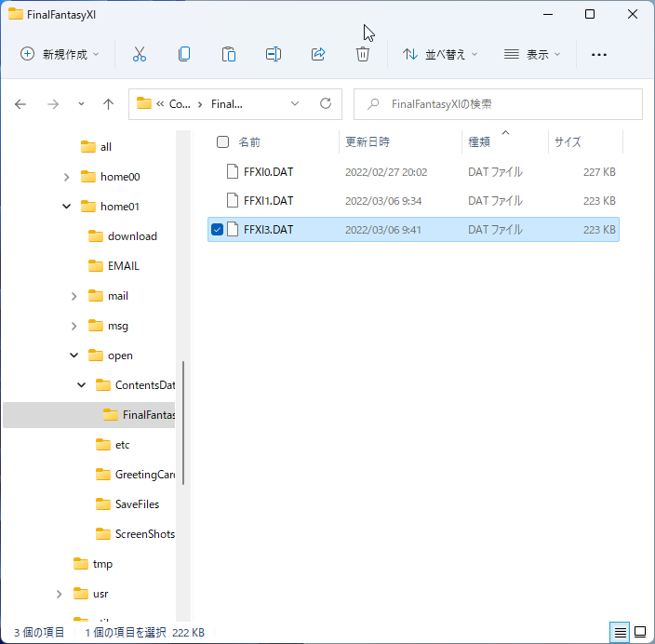Screen dimensions: 655x644
Task: Sort files by 更新日時 column header
Action: 368,142
